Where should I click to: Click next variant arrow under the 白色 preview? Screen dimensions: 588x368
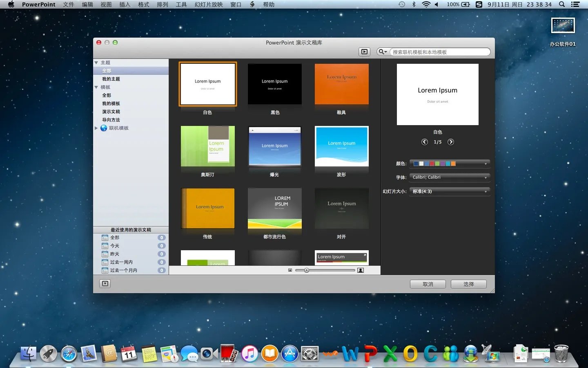[451, 142]
